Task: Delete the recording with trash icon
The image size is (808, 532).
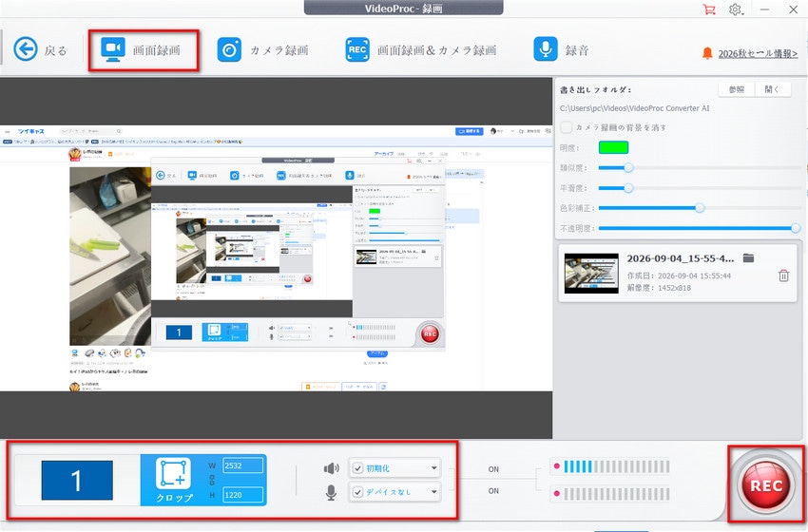Action: 783,275
